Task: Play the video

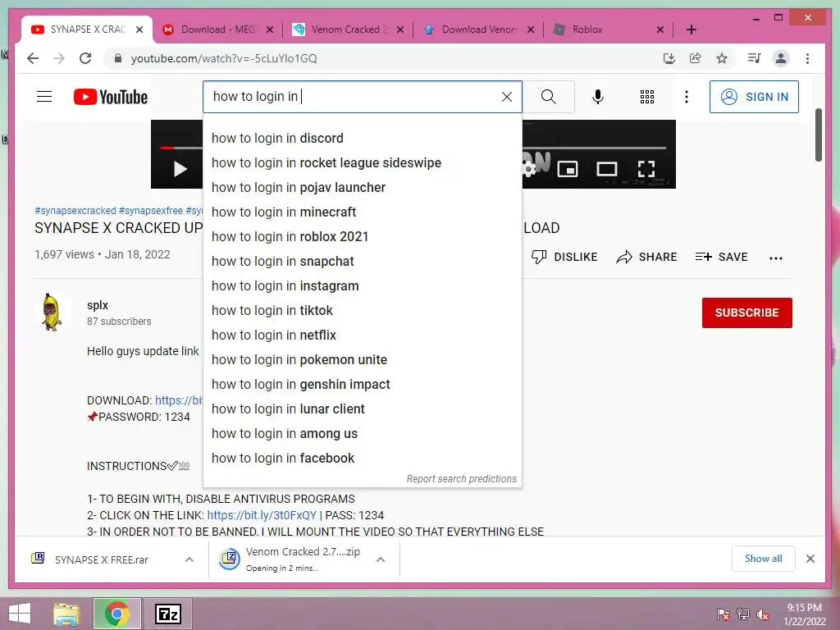Action: coord(180,169)
